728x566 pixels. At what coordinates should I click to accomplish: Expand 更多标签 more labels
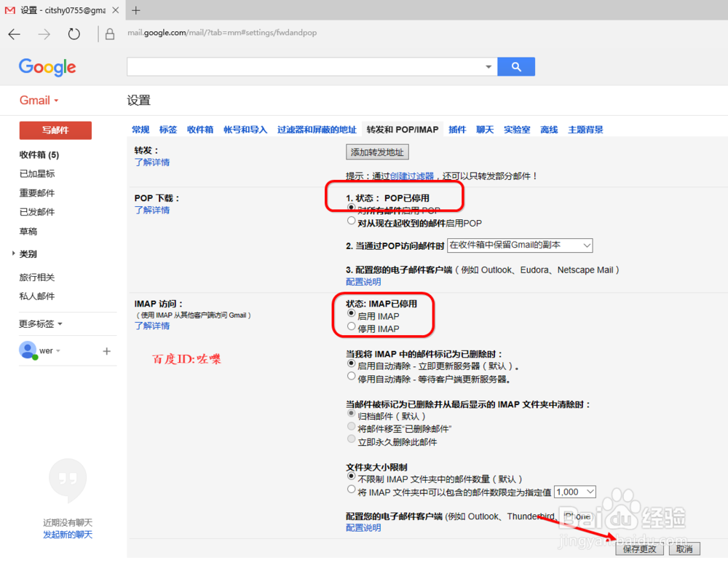[40, 324]
